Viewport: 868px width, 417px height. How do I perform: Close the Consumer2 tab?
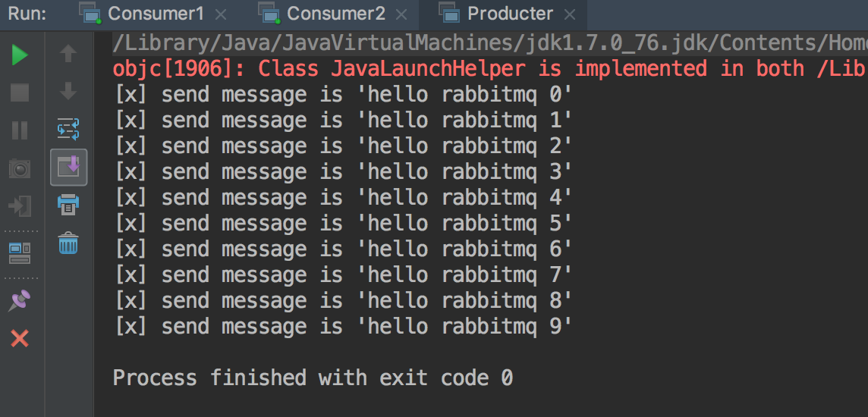point(401,14)
